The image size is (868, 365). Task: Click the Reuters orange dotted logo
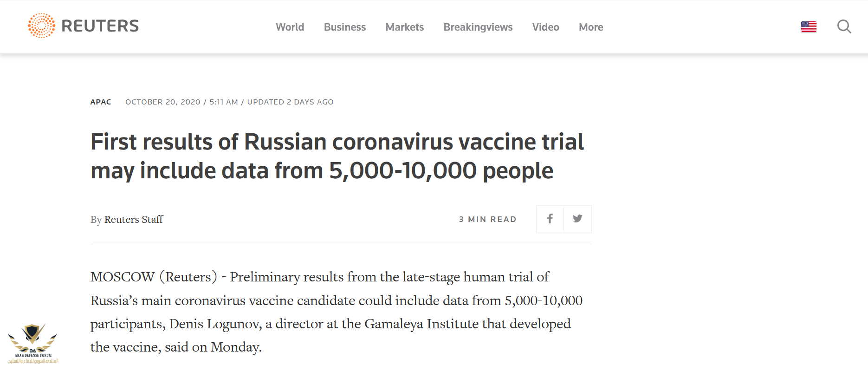pos(41,26)
